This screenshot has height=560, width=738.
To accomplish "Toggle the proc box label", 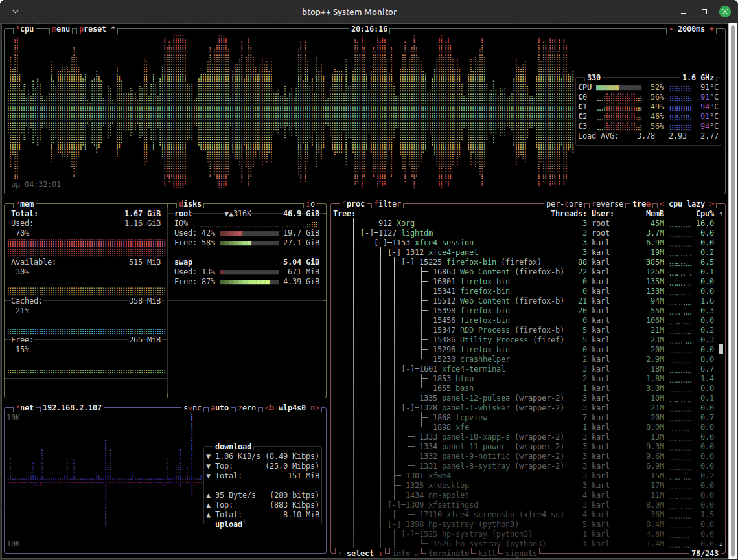I will coord(354,204).
